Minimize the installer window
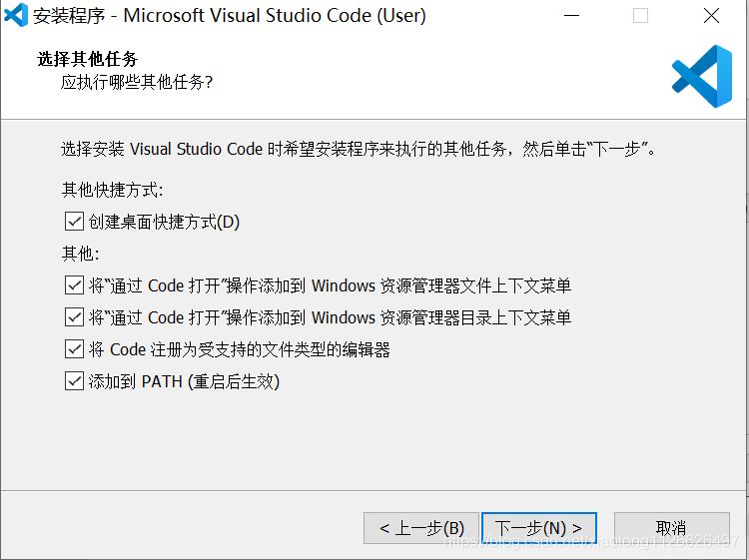This screenshot has width=749, height=560. 572,16
